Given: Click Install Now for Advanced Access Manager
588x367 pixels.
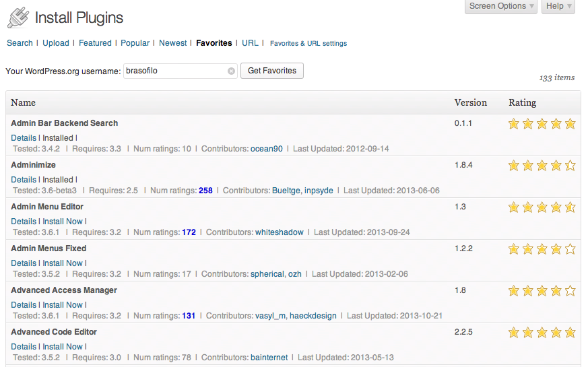Looking at the screenshot, I should click(63, 305).
